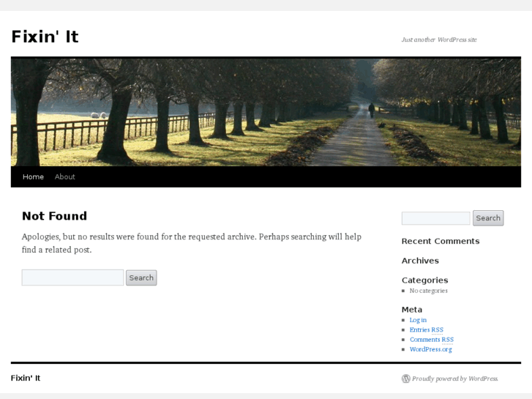Focus the main content search field
The width and height of the screenshot is (532, 399).
coord(72,277)
